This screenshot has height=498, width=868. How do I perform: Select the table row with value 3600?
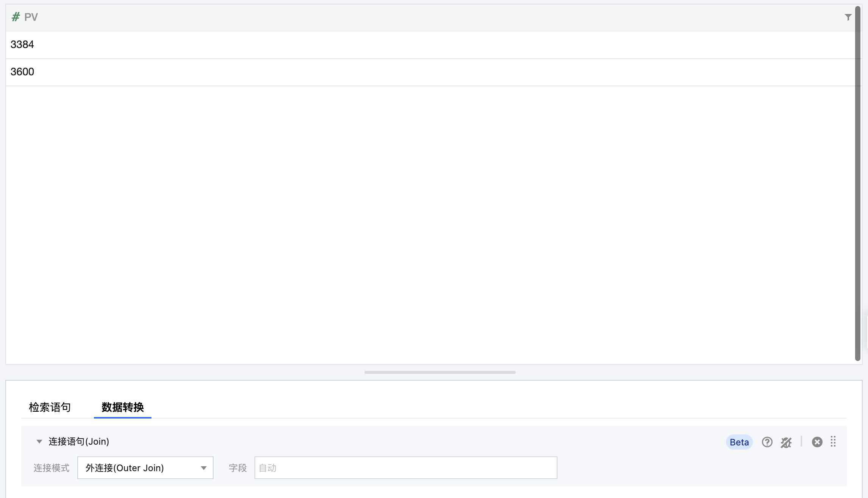tap(22, 72)
